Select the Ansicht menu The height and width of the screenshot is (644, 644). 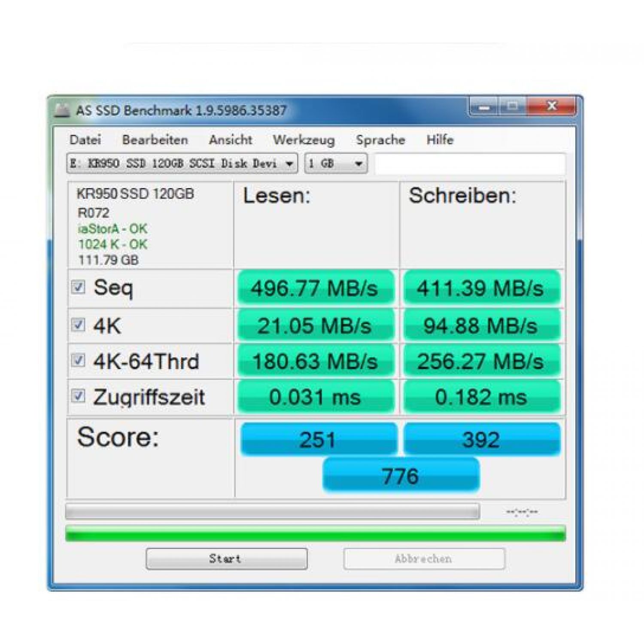(231, 140)
